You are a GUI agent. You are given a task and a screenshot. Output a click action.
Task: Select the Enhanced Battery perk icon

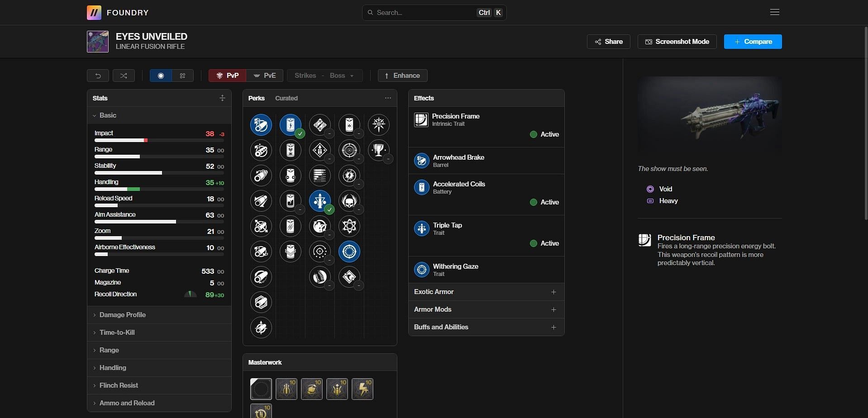point(291,150)
